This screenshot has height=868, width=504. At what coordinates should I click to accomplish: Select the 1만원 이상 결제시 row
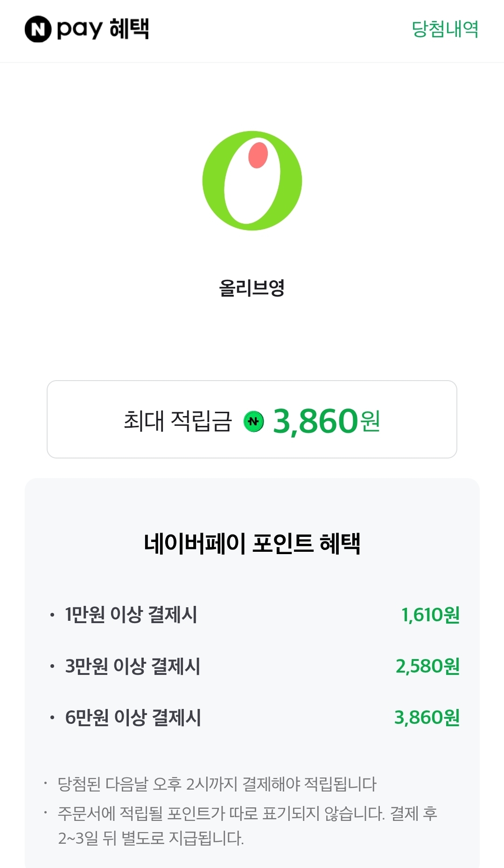click(x=131, y=614)
